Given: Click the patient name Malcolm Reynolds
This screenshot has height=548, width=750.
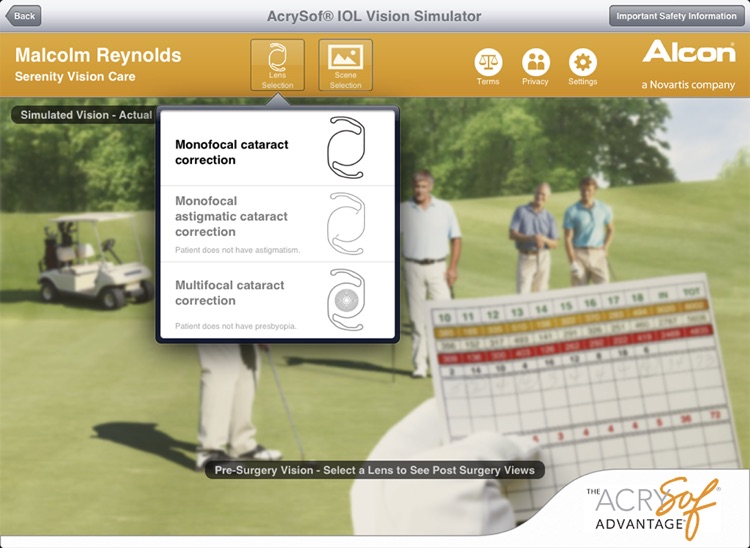Looking at the screenshot, I should tap(98, 55).
